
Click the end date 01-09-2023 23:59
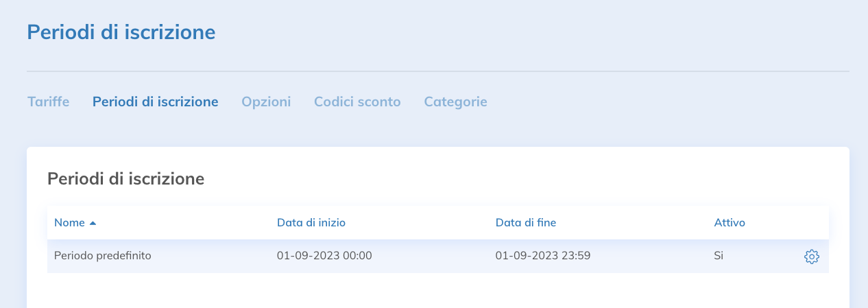tap(543, 256)
